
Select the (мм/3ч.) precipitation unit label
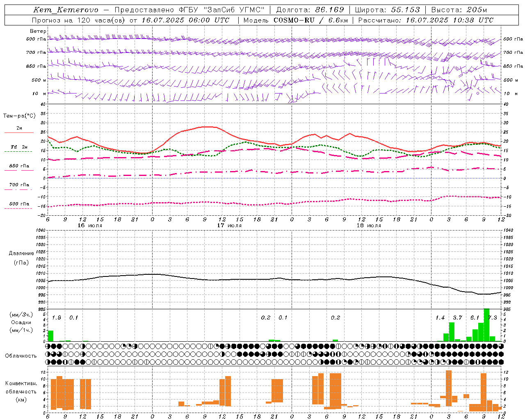[x=21, y=315]
